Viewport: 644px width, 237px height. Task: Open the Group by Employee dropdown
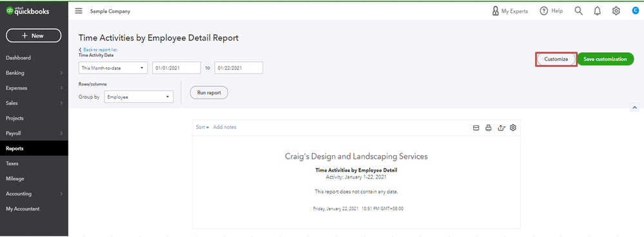(x=139, y=97)
